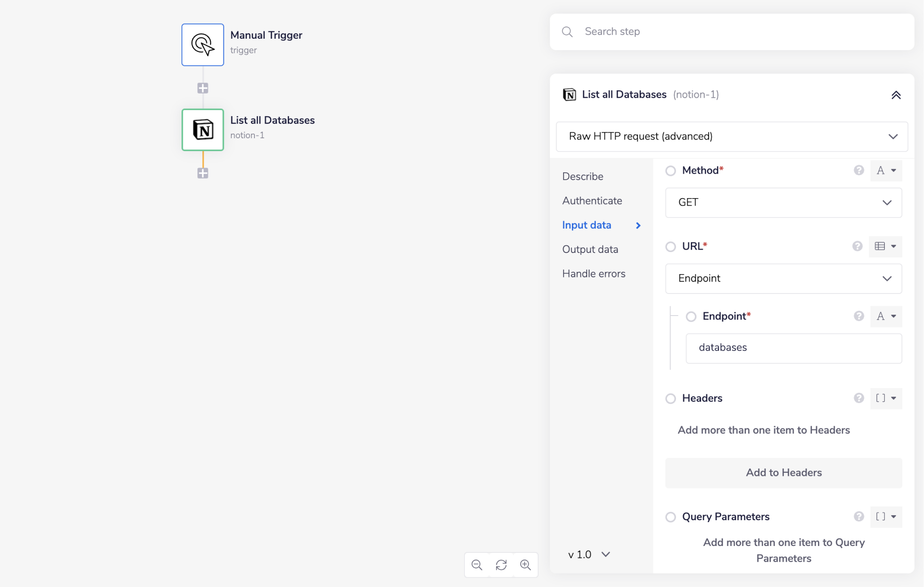Reset the canvas zoom with refresh icon
This screenshot has width=924, height=587.
click(501, 565)
